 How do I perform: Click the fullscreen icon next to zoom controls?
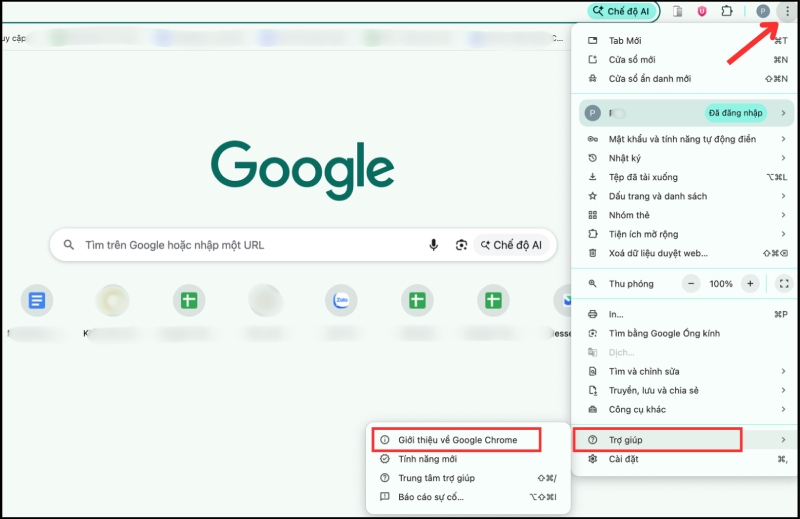(x=784, y=284)
